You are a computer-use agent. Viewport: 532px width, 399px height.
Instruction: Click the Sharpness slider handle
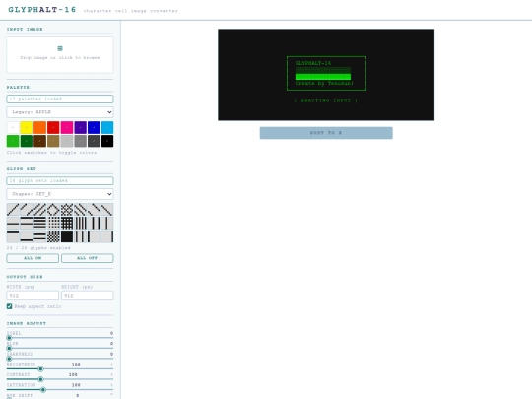click(9, 359)
